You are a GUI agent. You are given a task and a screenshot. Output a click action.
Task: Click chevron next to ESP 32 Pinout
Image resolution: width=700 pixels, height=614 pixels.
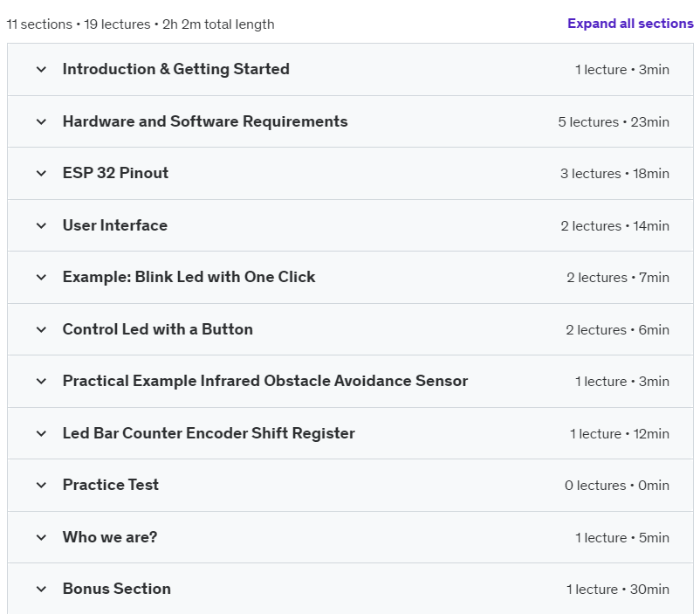41,174
